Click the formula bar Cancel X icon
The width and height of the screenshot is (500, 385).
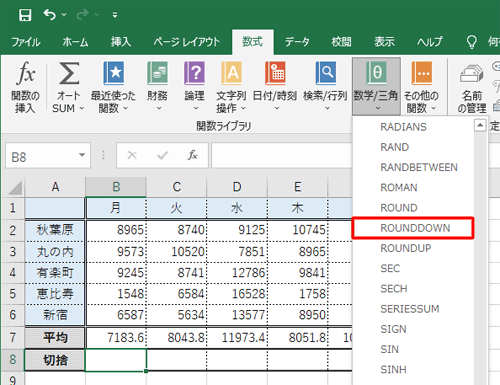click(132, 155)
